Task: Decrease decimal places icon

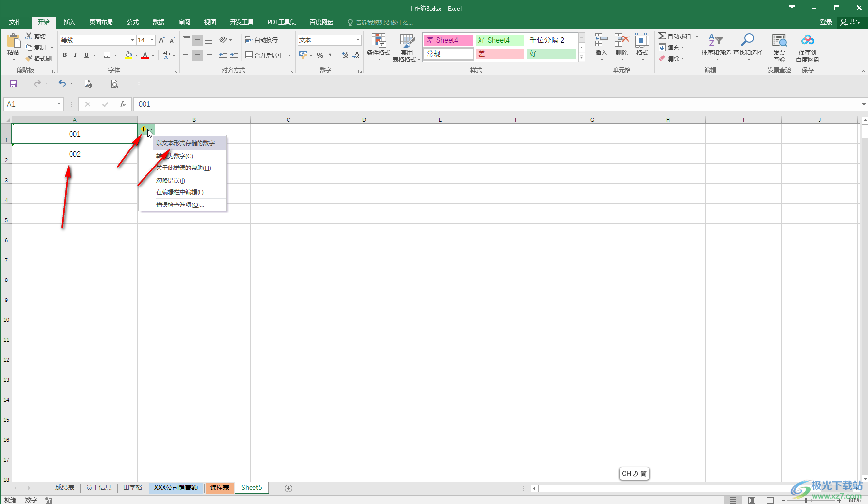Action: pos(356,55)
